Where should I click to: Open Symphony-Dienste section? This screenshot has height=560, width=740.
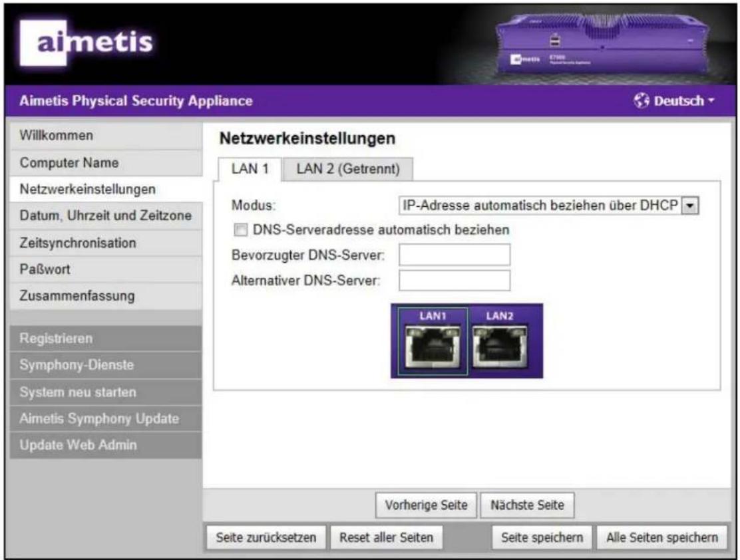pyautogui.click(x=106, y=364)
